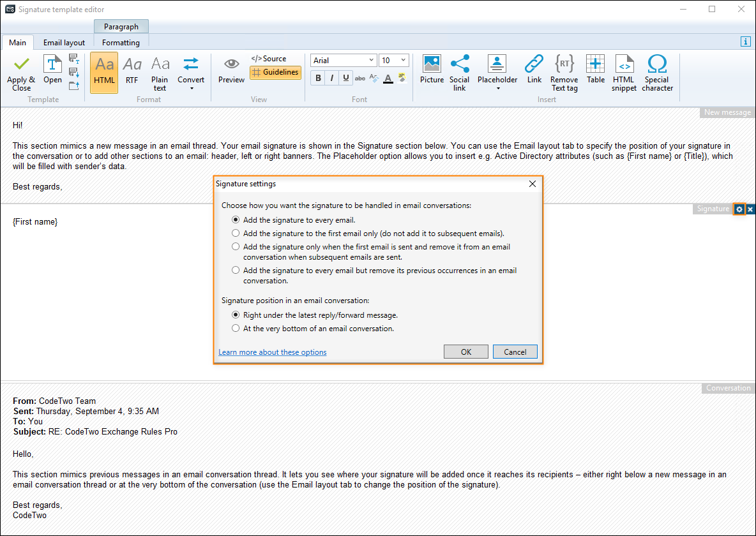
Task: Insert an HTML snippet
Action: (624, 71)
